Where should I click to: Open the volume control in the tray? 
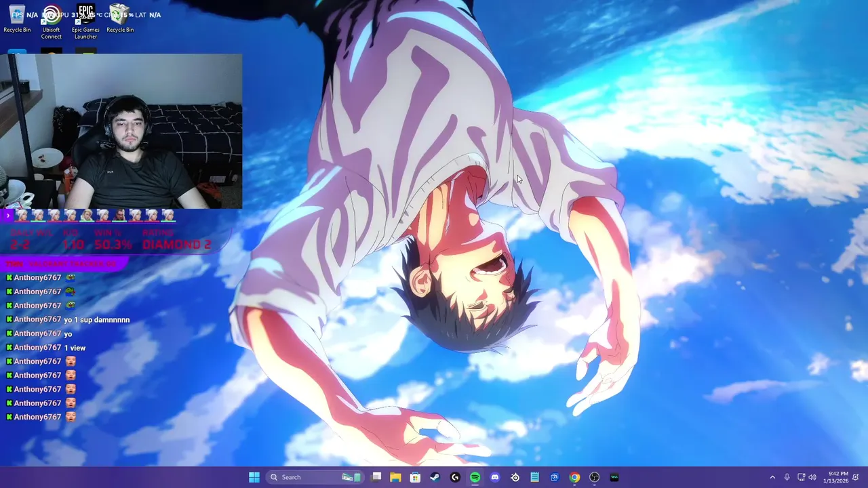tap(812, 477)
